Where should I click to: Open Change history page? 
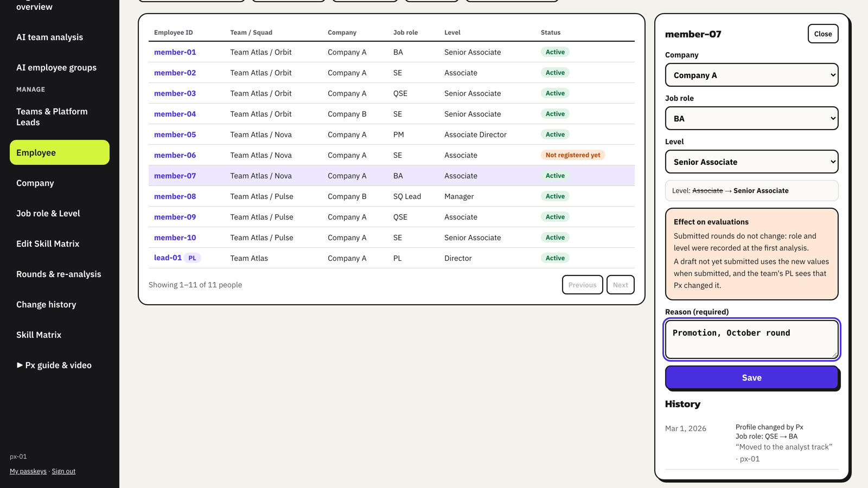coord(60,304)
